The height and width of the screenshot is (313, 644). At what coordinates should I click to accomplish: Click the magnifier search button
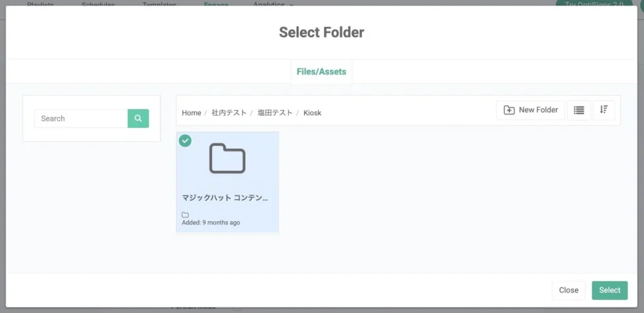138,118
